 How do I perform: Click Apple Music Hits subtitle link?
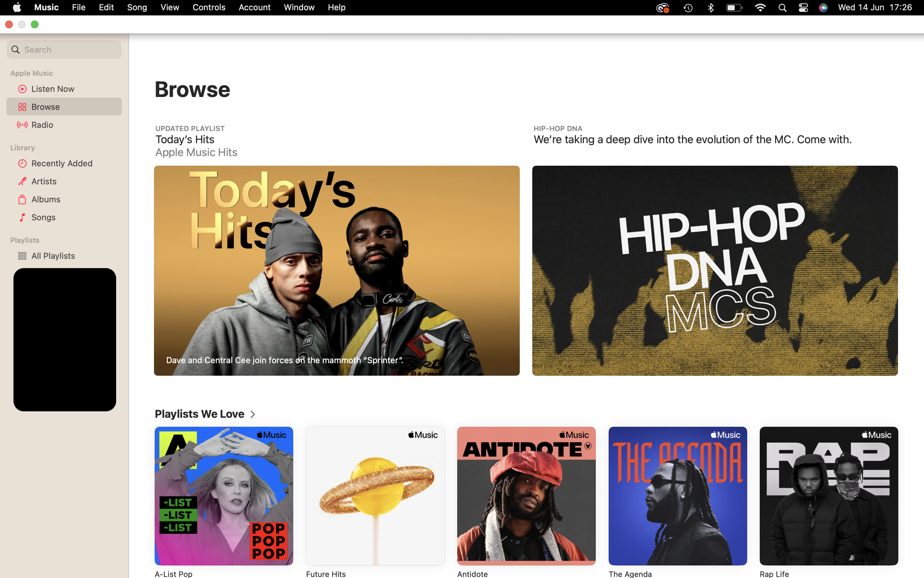(x=196, y=153)
